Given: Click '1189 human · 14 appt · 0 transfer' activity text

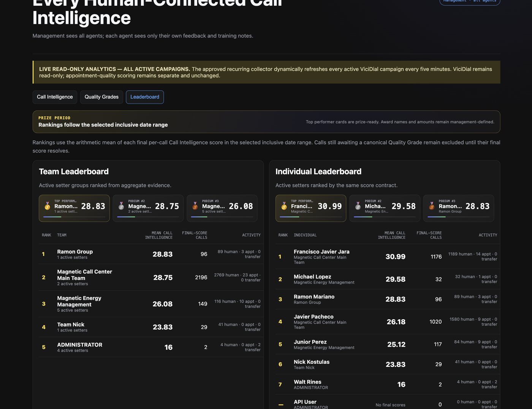Looking at the screenshot, I should tap(473, 257).
